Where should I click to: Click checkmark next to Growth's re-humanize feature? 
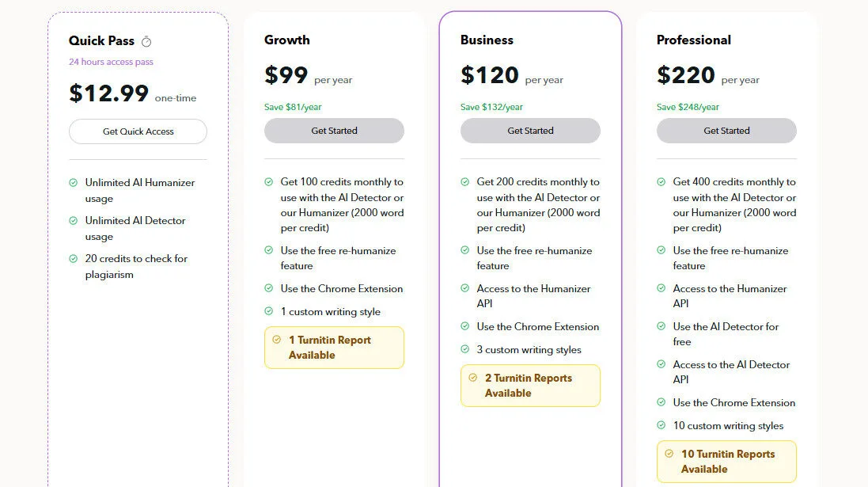270,250
